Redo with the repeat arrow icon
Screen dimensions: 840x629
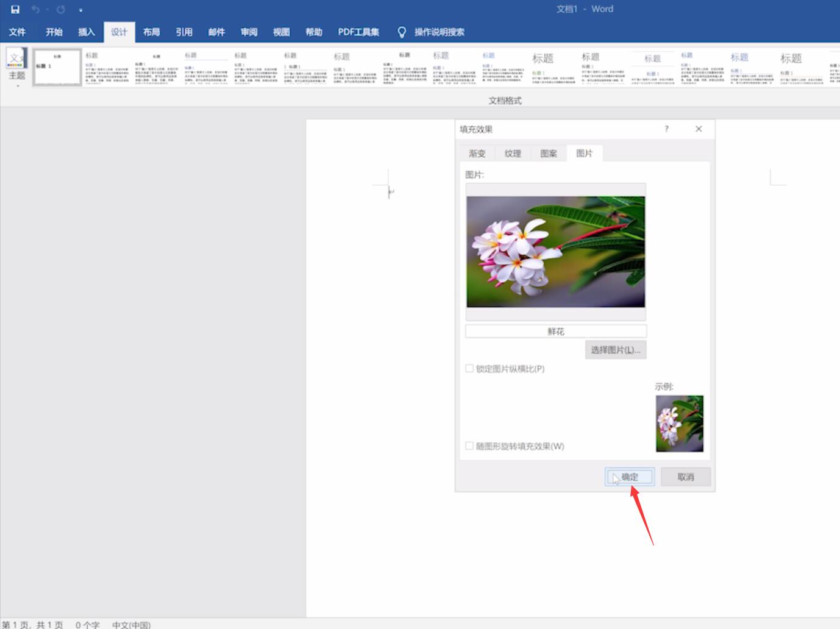point(61,9)
